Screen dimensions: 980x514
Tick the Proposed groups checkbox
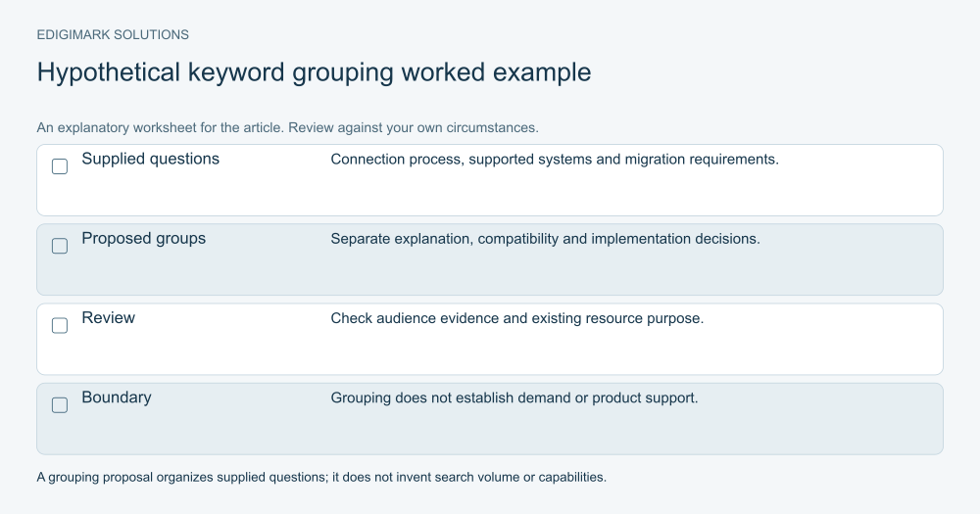click(x=60, y=246)
